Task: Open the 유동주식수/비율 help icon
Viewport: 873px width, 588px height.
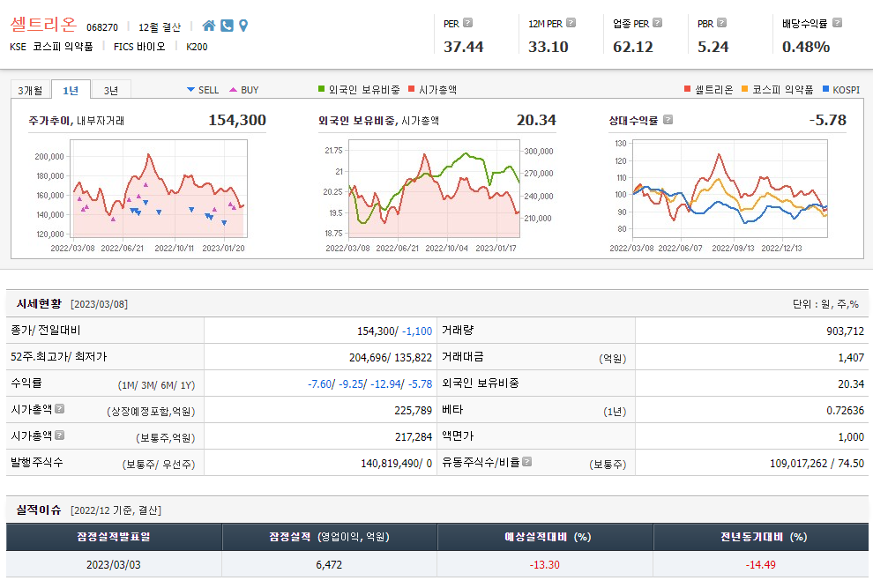Action: 526,462
